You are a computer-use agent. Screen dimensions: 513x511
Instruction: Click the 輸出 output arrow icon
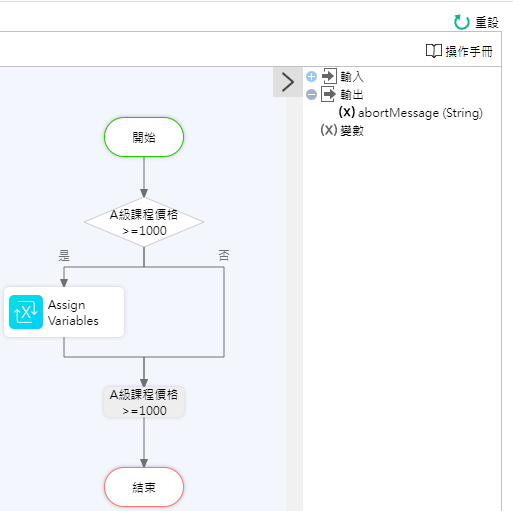pyautogui.click(x=329, y=94)
